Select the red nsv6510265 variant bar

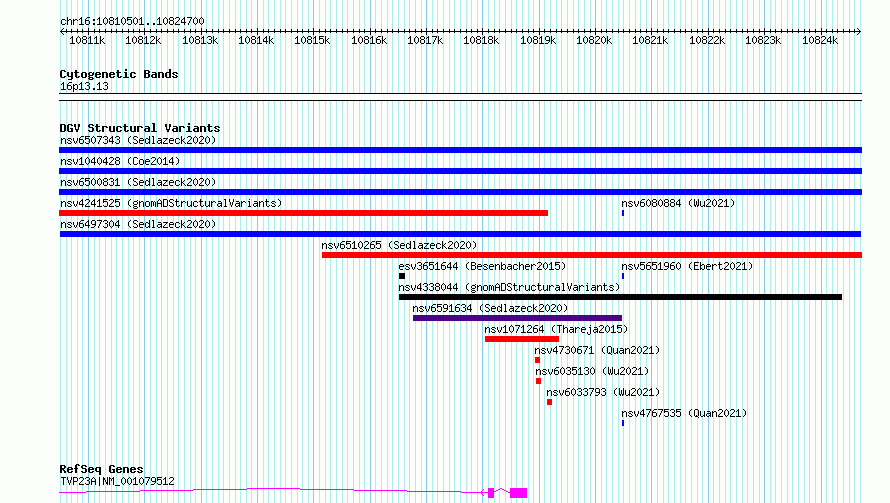point(592,255)
